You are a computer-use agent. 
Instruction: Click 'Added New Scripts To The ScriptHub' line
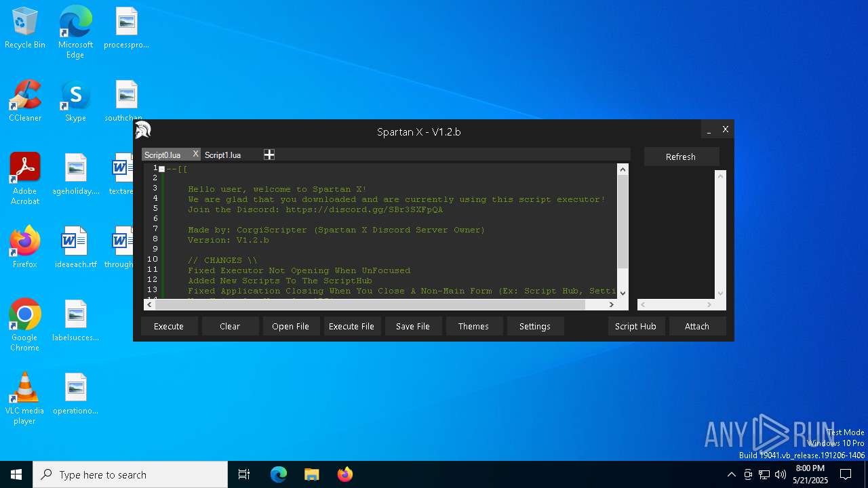pyautogui.click(x=280, y=281)
